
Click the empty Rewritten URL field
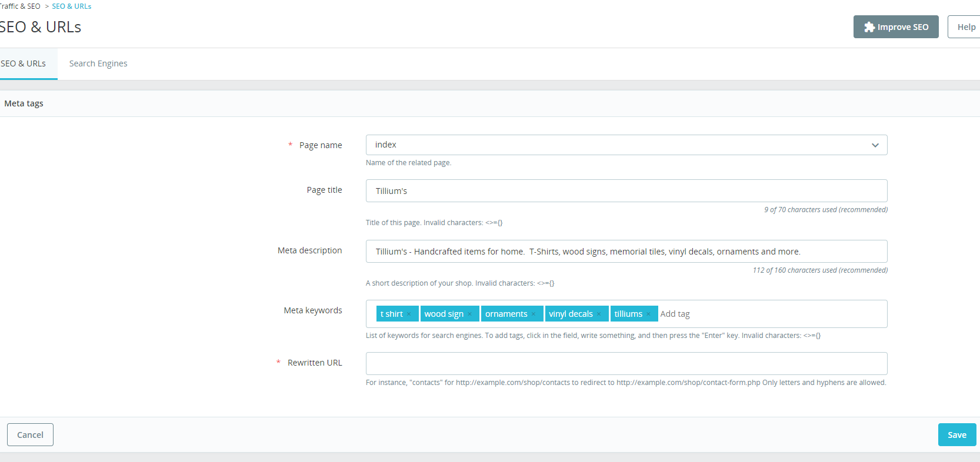[x=626, y=363]
